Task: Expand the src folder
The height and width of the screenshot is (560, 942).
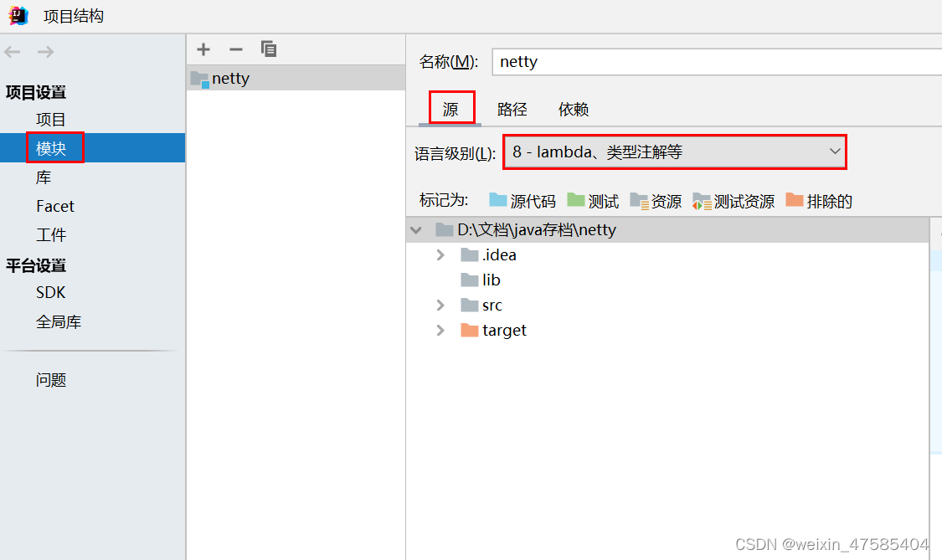Action: tap(440, 306)
